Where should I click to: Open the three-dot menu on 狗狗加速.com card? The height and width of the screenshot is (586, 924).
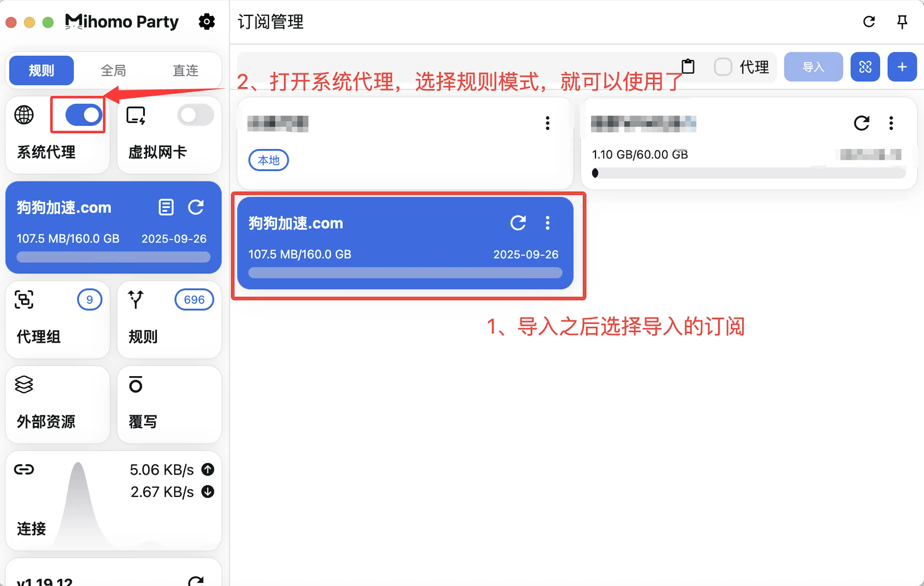[547, 223]
